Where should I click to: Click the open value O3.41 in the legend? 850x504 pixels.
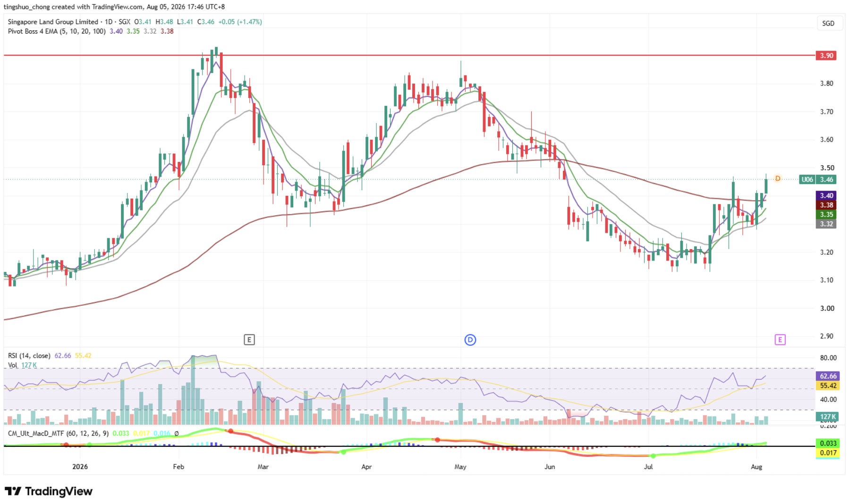(x=143, y=22)
